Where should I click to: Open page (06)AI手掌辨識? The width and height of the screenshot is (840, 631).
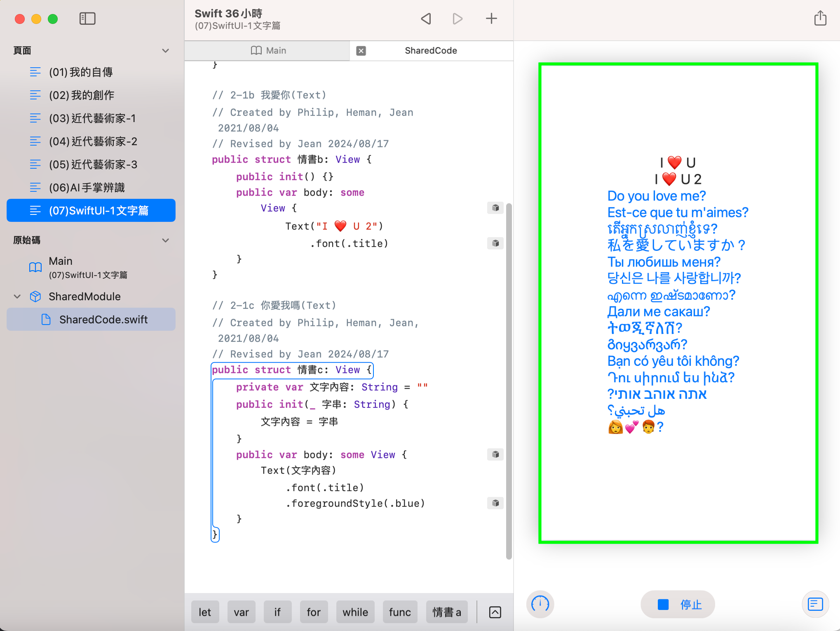coord(87,188)
